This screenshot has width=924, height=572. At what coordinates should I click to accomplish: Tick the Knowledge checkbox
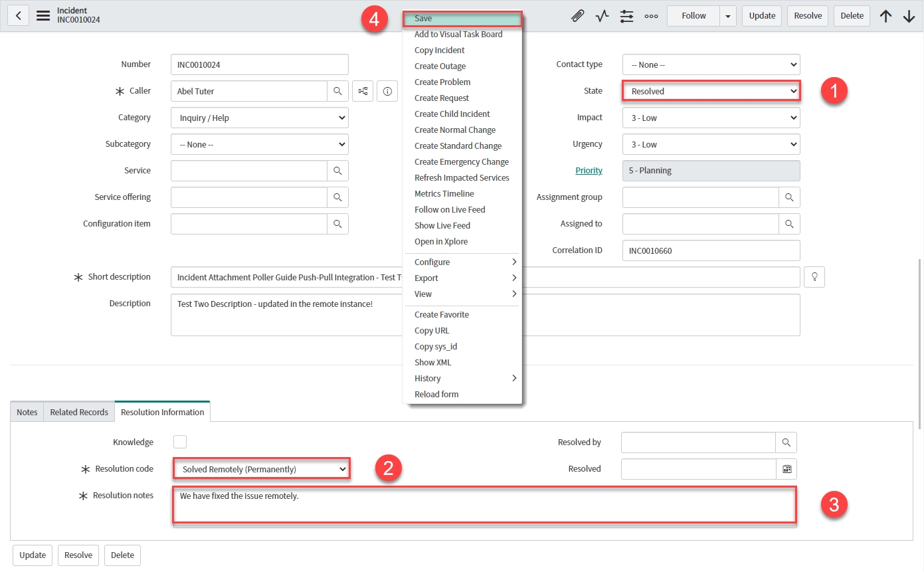click(180, 442)
